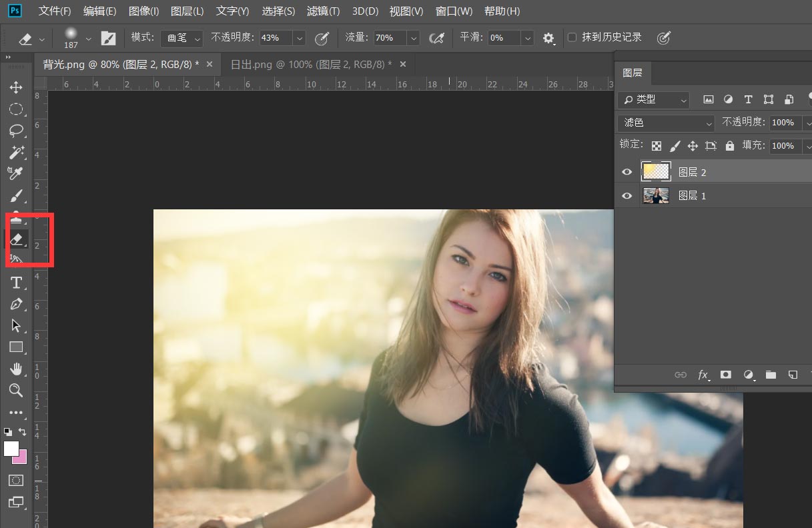Swap foreground and background colors
The image size is (812, 528).
tap(23, 431)
